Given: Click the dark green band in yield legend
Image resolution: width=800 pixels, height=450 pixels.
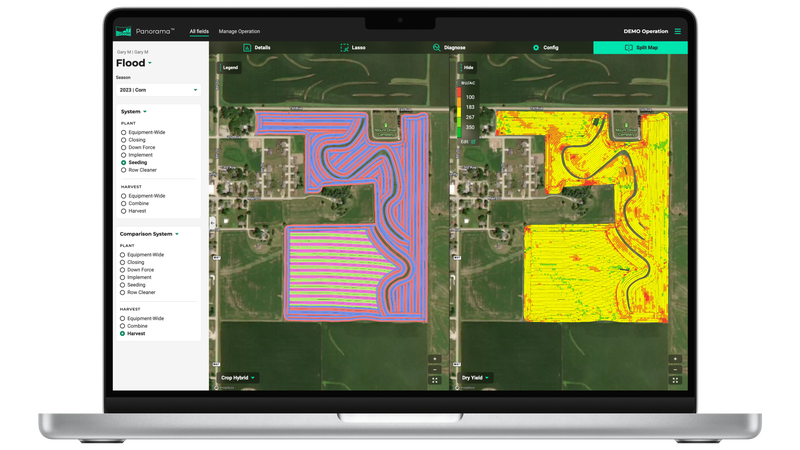Looking at the screenshot, I should click(x=459, y=133).
